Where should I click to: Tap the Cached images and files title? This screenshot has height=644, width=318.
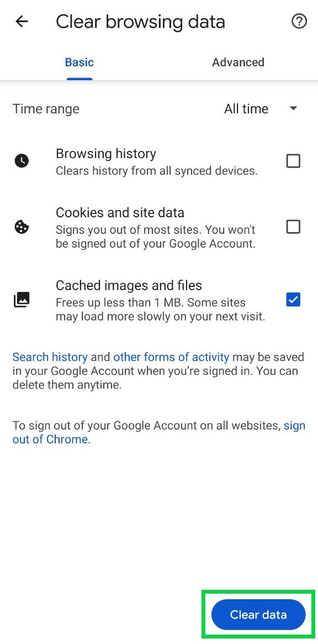pyautogui.click(x=129, y=285)
